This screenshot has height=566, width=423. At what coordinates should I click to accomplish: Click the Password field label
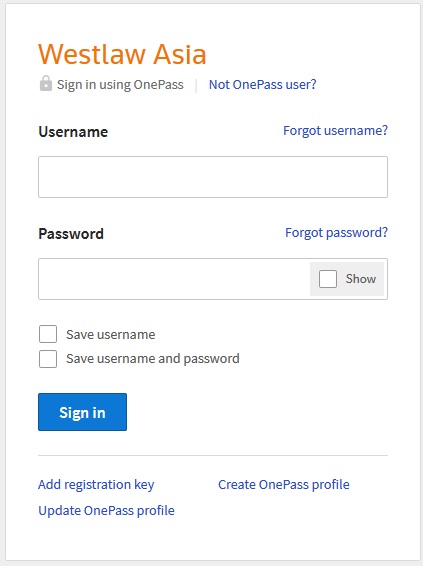(71, 234)
